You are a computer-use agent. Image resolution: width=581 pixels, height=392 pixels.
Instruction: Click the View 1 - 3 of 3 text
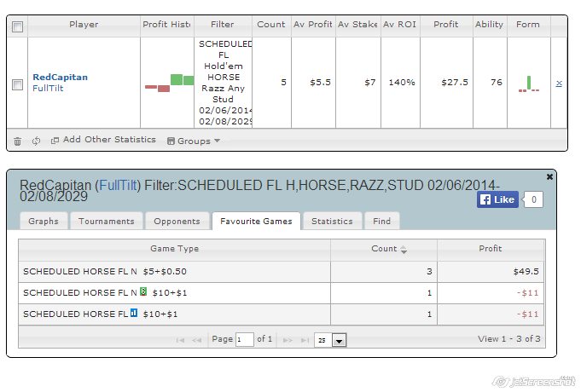[509, 338]
